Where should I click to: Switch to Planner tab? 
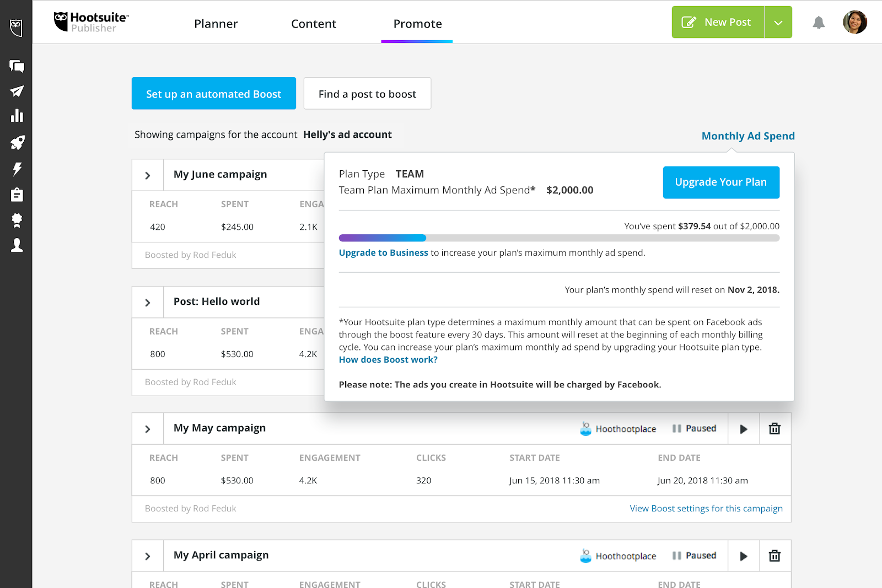pos(216,24)
